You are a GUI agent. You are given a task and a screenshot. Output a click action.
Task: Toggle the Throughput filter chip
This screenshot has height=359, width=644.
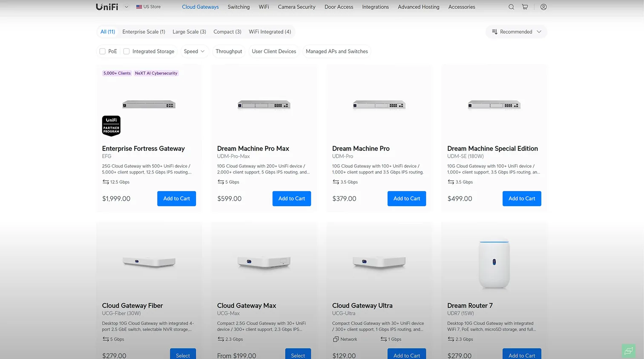pos(229,52)
